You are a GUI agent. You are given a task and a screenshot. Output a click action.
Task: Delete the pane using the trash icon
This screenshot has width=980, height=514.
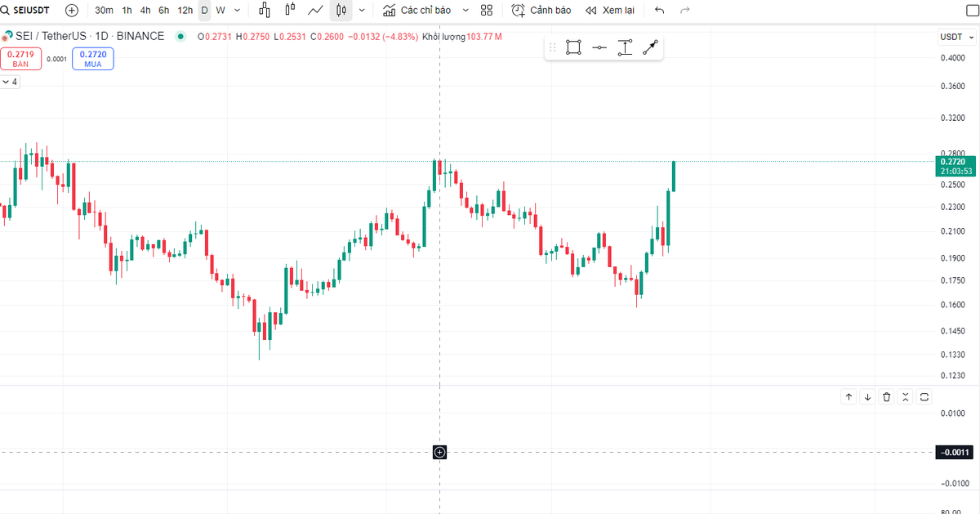(x=886, y=396)
